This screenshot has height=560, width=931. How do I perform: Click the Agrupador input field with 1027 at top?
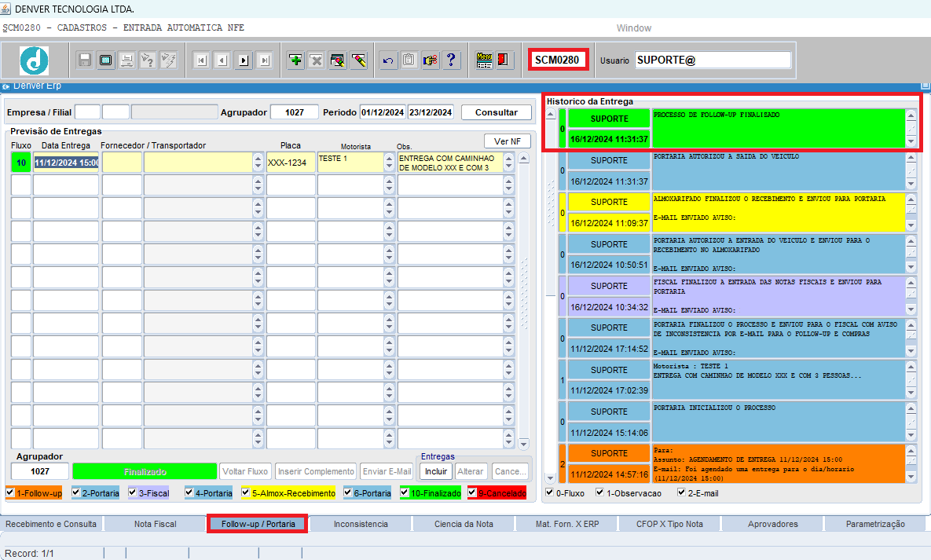[295, 112]
